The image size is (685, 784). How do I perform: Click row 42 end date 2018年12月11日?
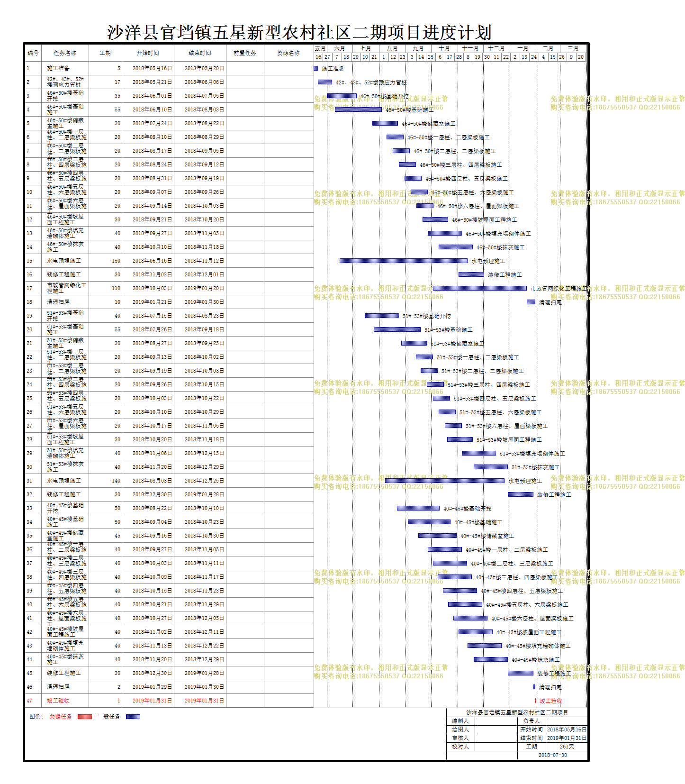(205, 632)
